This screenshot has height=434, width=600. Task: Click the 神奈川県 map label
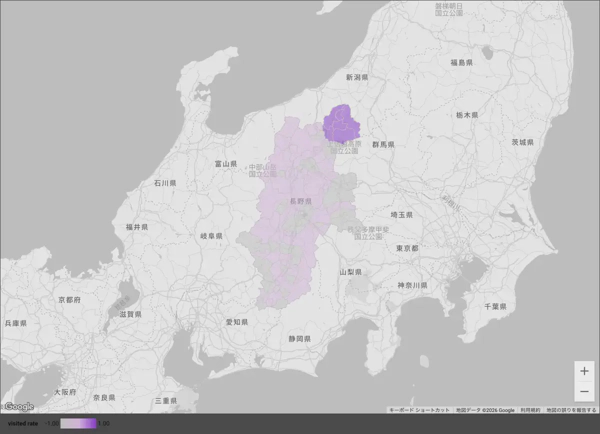tap(412, 285)
